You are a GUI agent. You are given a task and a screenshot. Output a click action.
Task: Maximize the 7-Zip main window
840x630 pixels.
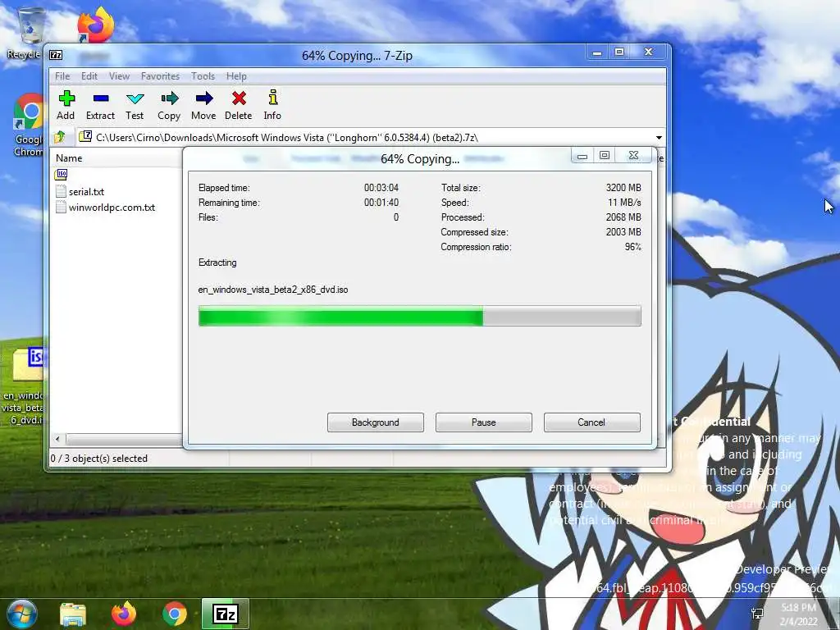619,52
